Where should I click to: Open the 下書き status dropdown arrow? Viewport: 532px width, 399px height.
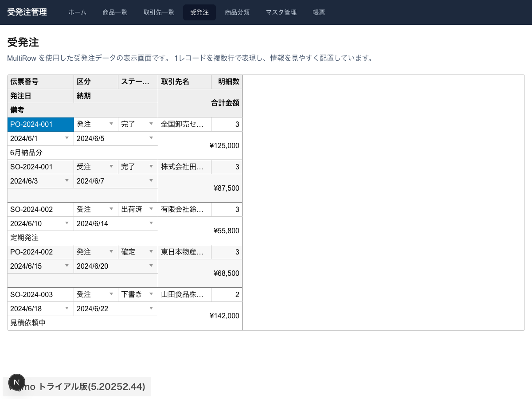coord(151,294)
